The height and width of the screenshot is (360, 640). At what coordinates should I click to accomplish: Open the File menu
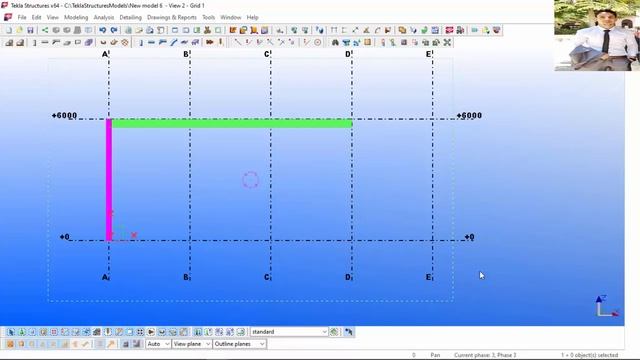[x=22, y=18]
